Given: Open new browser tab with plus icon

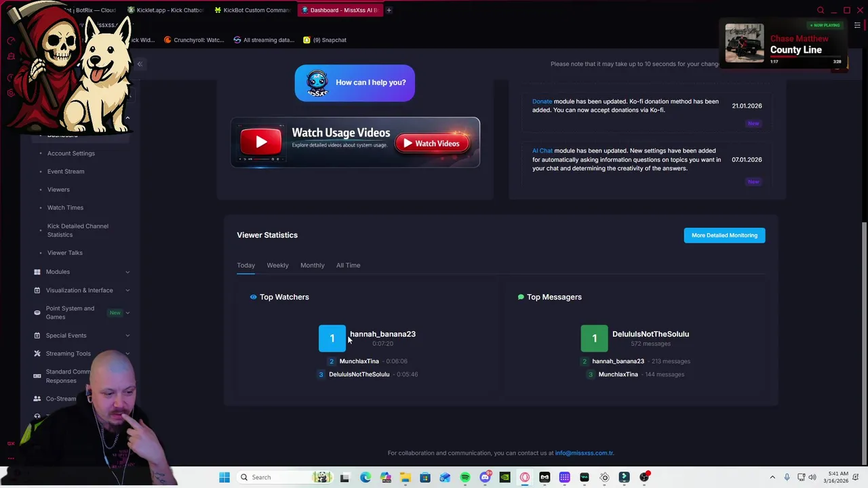Looking at the screenshot, I should (389, 10).
